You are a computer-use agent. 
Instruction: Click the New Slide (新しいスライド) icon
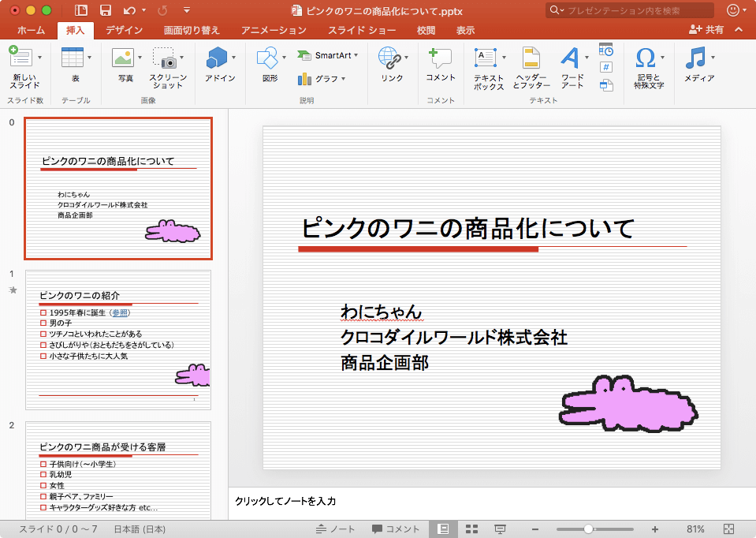(20, 58)
